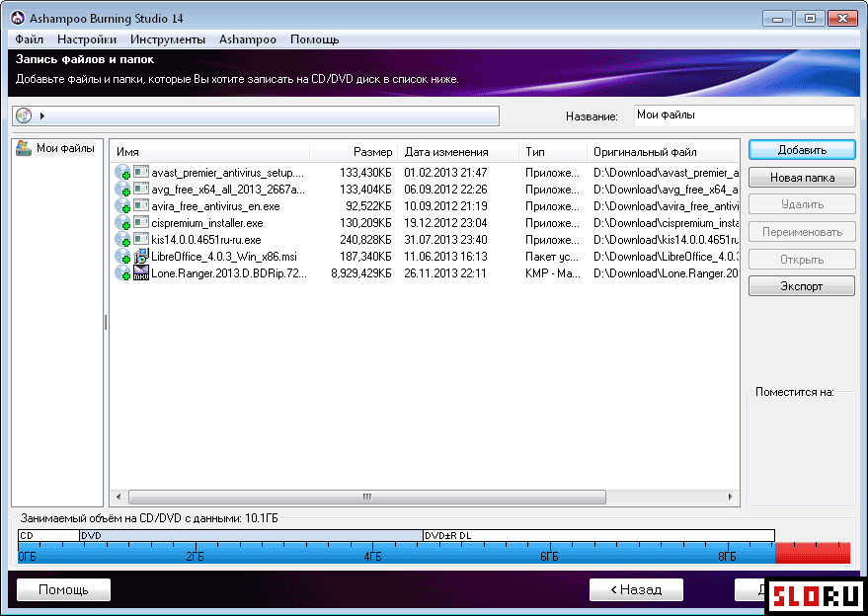Click the DVD±R DL segment of capacity bar

(599, 536)
